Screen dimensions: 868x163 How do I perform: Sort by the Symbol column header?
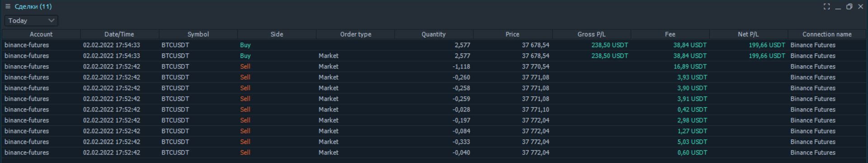[x=198, y=34]
